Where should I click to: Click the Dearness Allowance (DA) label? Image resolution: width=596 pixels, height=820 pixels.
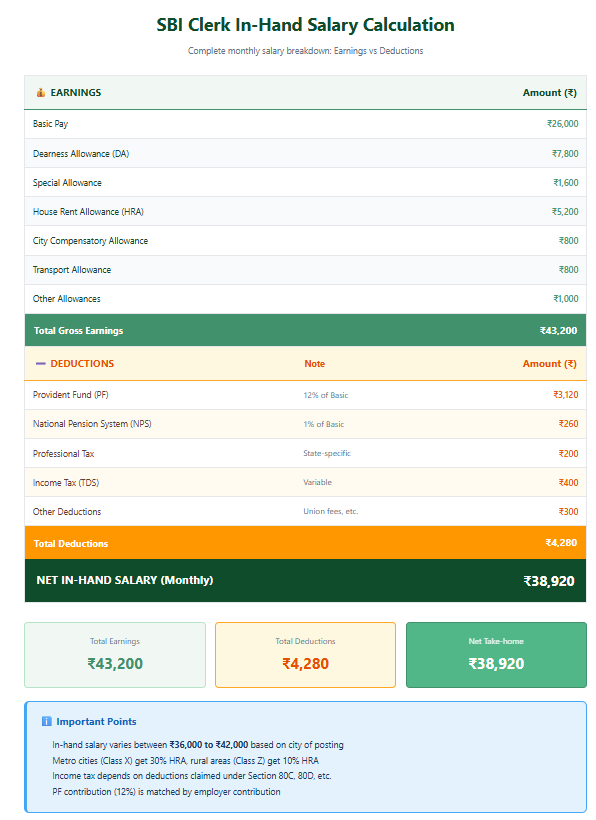(x=81, y=154)
